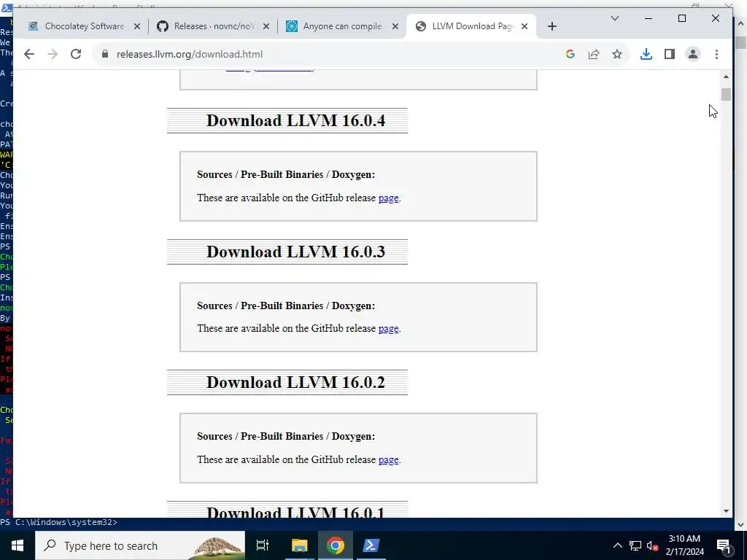
Task: Share this page using share icon
Action: click(x=594, y=54)
